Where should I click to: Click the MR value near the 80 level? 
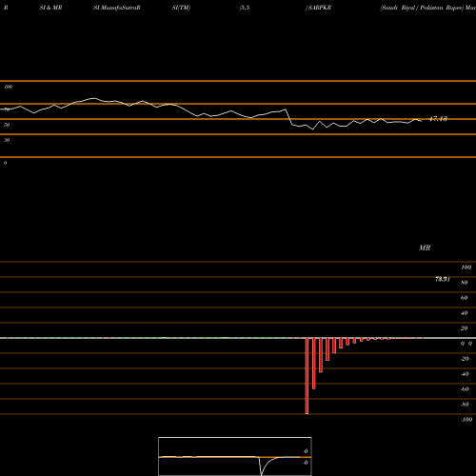pyautogui.click(x=443, y=279)
